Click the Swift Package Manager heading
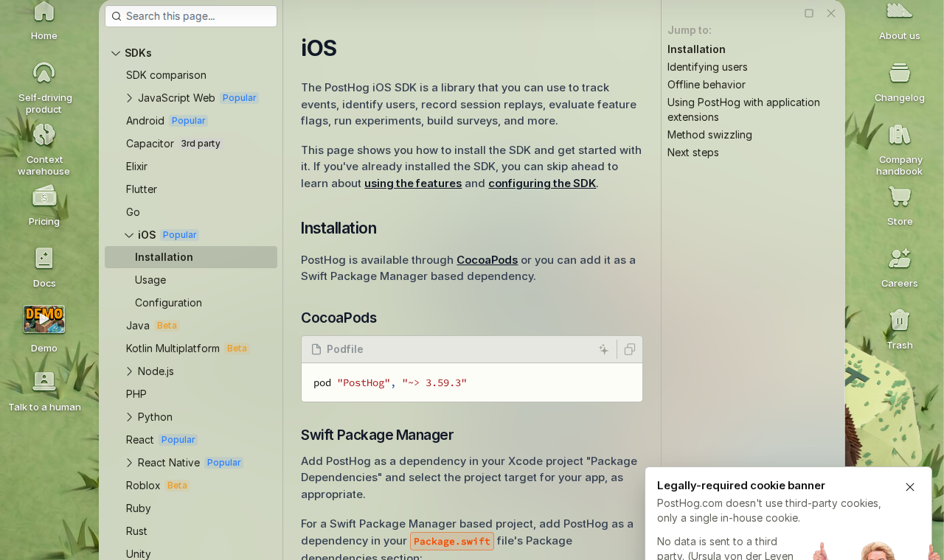This screenshot has height=560, width=944. (x=377, y=435)
